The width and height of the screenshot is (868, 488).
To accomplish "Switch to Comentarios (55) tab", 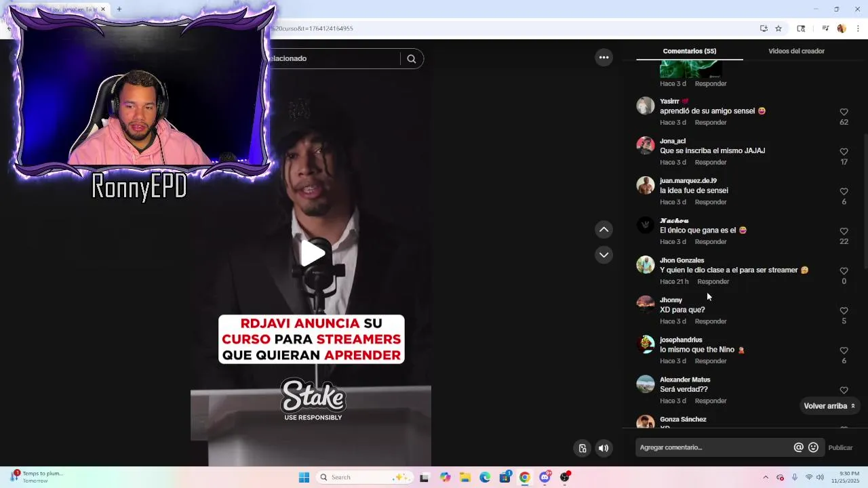I will [690, 51].
